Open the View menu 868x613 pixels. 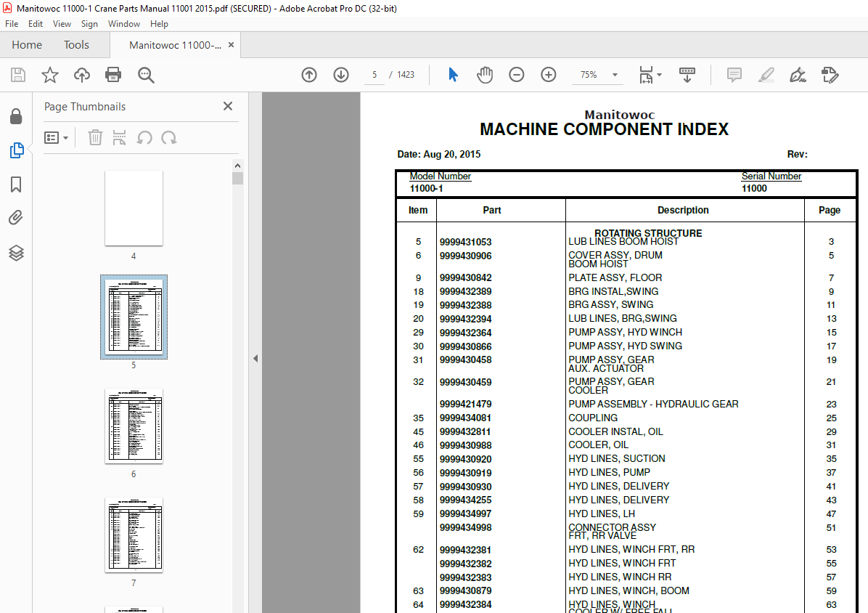coord(62,24)
